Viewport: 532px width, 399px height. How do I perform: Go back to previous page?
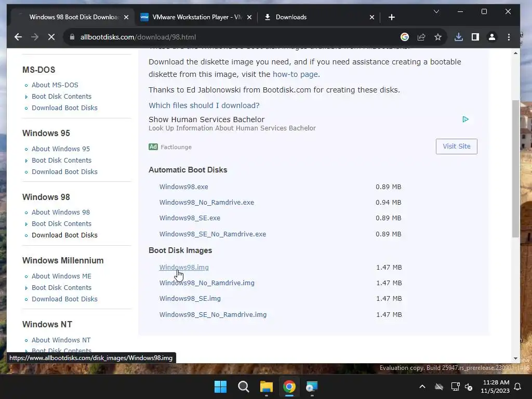[x=18, y=37]
